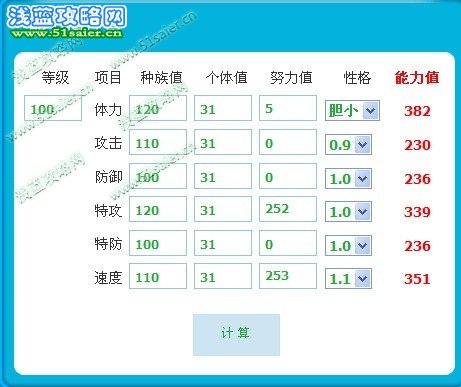Image resolution: width=461 pixels, height=387 pixels.
Task: Edit the 速度 努力值 field showing 253
Action: [x=288, y=276]
